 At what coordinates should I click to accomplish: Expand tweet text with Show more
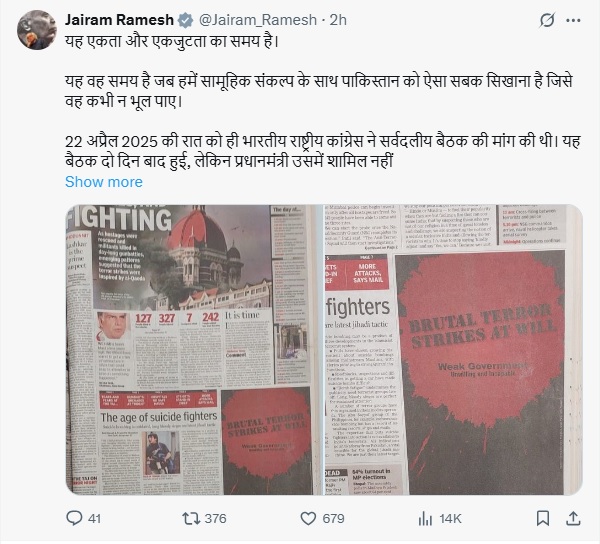coord(104,182)
